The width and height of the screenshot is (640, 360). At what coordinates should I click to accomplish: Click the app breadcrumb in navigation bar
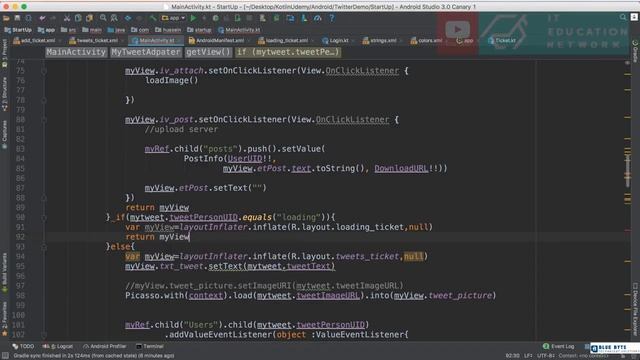tap(46, 30)
